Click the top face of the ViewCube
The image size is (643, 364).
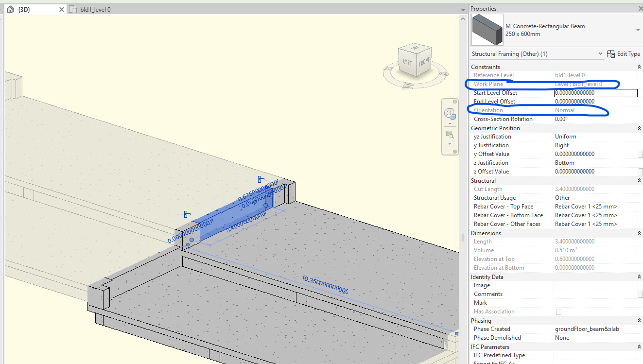[x=416, y=47]
